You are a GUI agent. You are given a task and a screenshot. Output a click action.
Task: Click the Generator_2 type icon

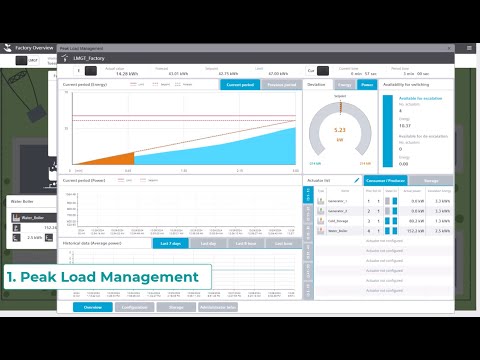pyautogui.click(x=321, y=211)
